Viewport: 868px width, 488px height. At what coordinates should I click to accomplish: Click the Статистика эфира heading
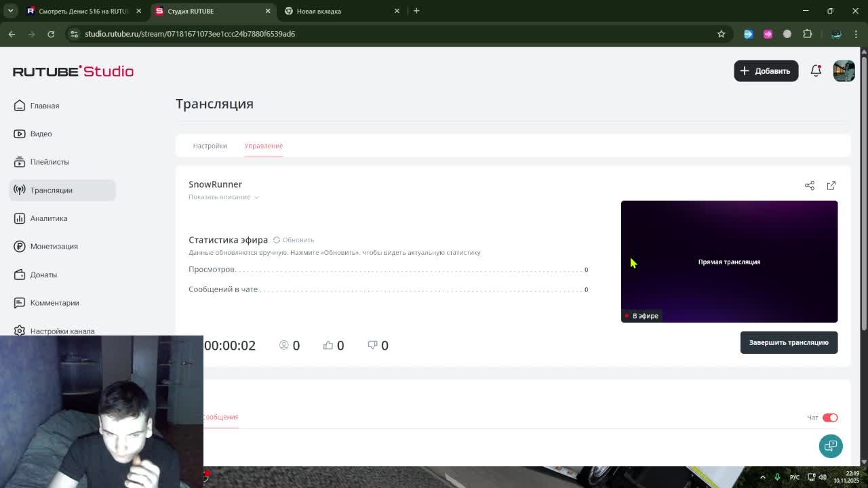(x=228, y=240)
